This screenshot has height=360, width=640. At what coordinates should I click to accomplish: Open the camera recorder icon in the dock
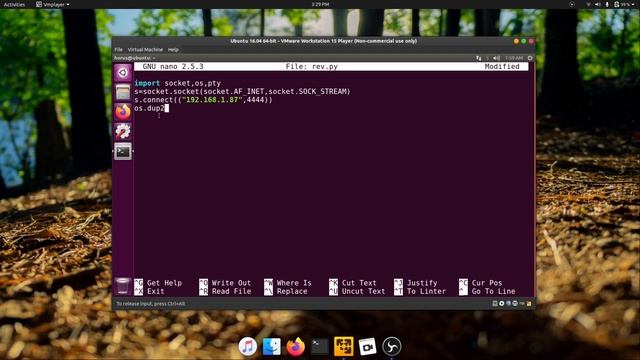point(367,347)
